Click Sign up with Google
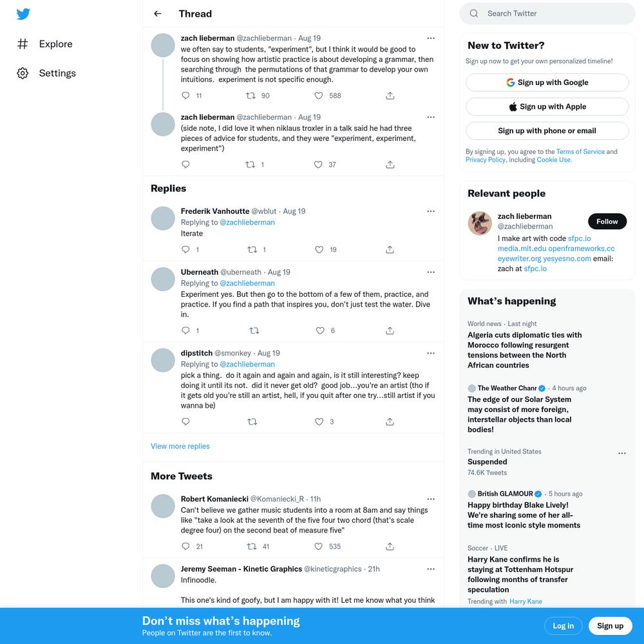 [x=547, y=82]
